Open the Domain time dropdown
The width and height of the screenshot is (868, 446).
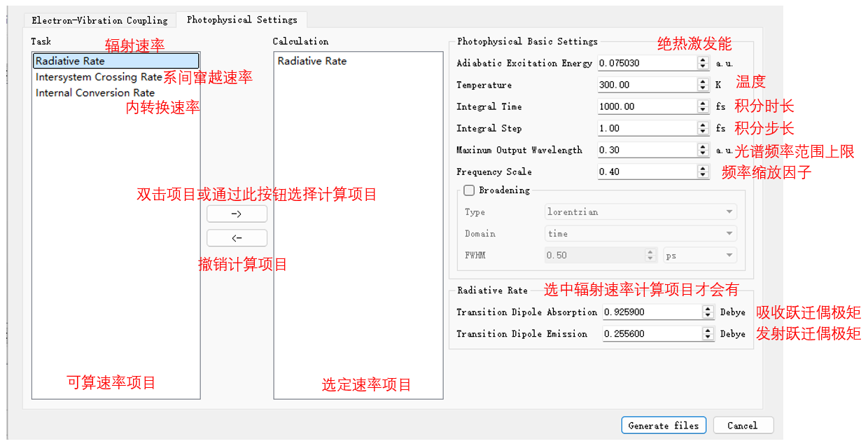click(x=640, y=234)
